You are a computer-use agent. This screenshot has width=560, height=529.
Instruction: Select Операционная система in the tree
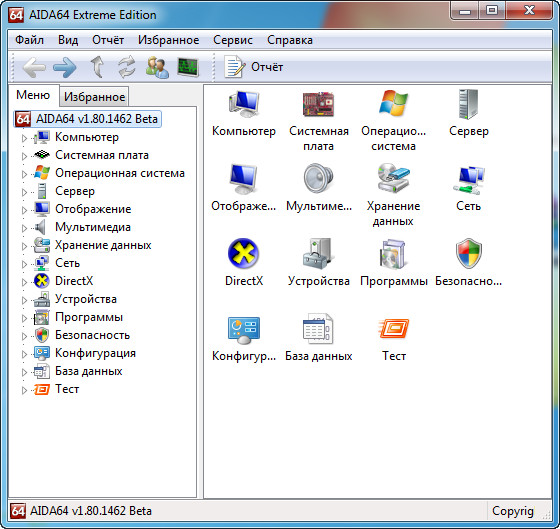120,173
